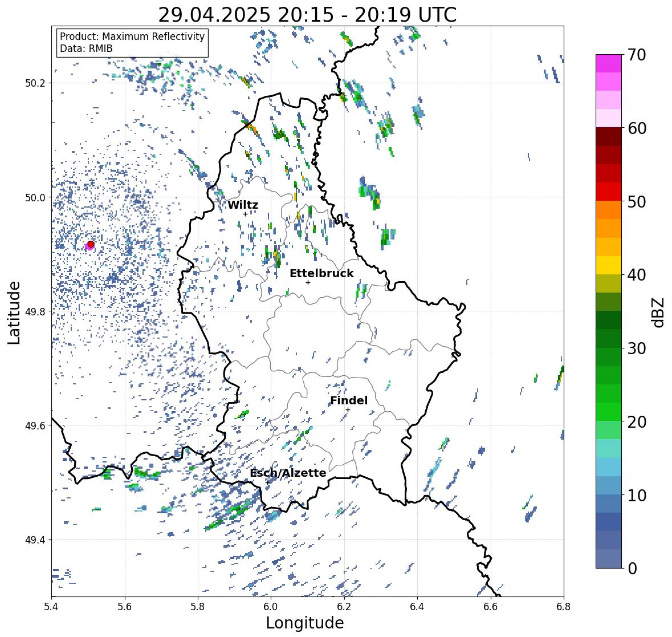Click the Ettelbruck city label

[x=321, y=273]
